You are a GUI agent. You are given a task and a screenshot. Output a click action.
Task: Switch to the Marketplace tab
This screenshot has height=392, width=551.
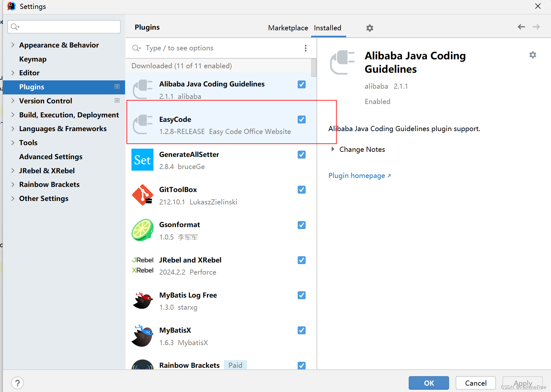click(x=288, y=28)
